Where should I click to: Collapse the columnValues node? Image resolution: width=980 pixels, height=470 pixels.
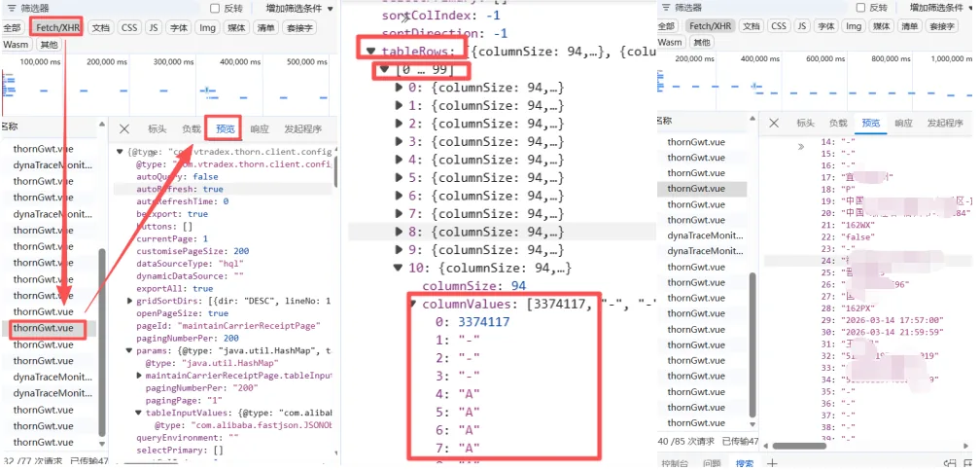tap(412, 305)
